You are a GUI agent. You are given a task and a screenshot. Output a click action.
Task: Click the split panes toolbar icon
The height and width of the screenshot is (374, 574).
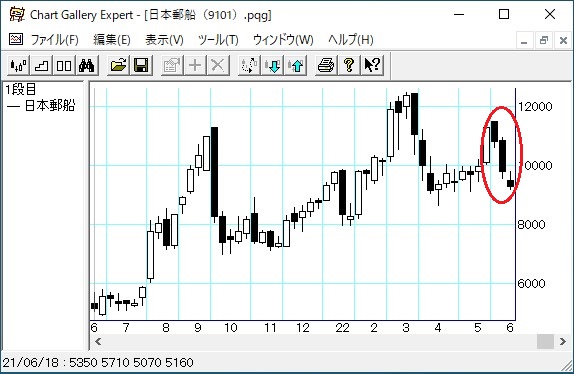(64, 66)
